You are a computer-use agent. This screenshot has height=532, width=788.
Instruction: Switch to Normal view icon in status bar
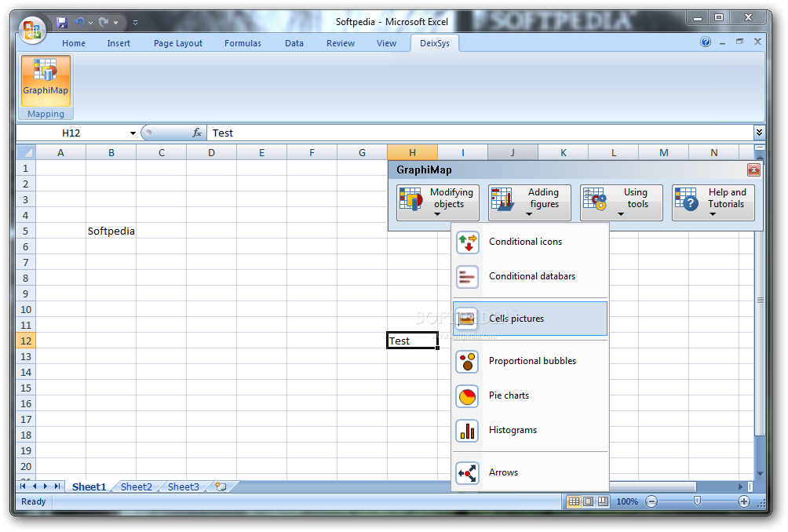574,501
